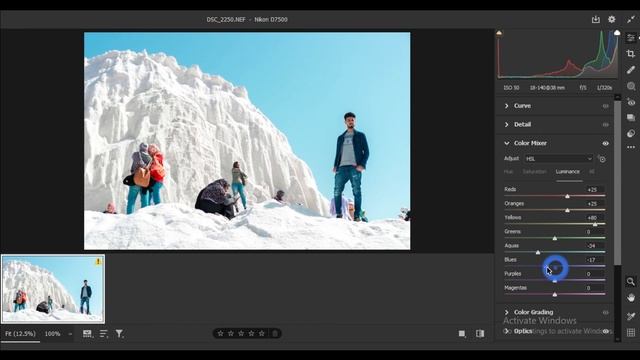Open zoom level dropdown arrow next to 100%
Screen dimensions: 640x360
pyautogui.click(x=70, y=334)
